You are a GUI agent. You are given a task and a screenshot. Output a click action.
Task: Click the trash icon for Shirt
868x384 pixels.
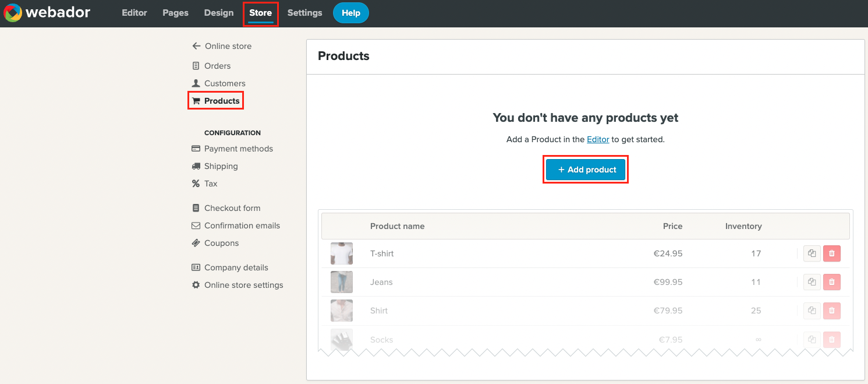(x=832, y=311)
